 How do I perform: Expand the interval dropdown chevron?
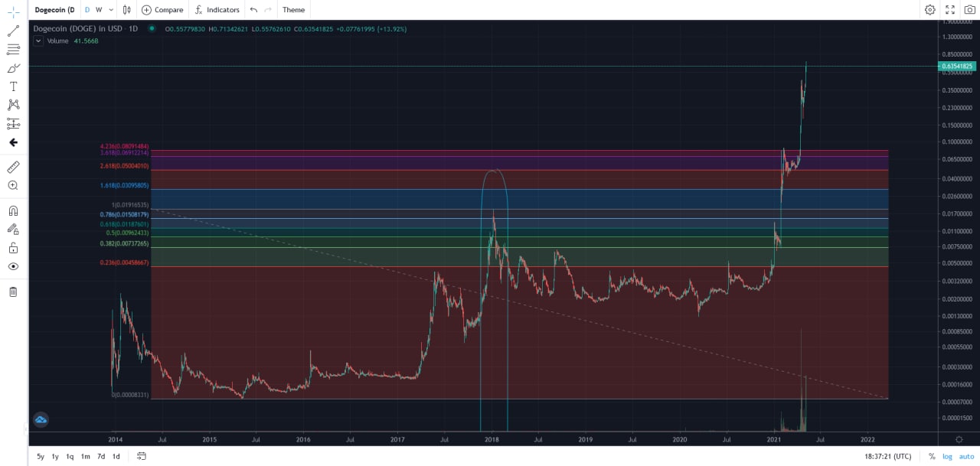click(111, 10)
